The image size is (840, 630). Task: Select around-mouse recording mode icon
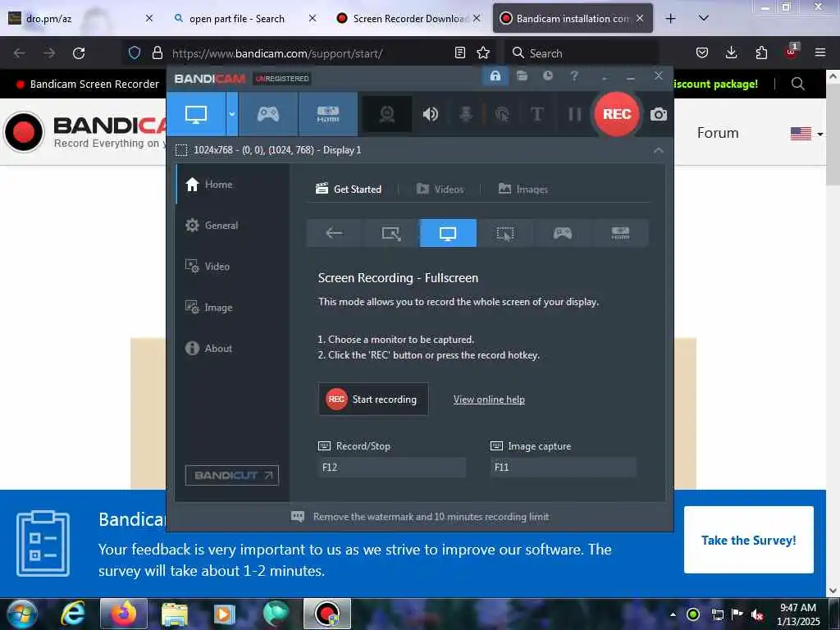(505, 233)
